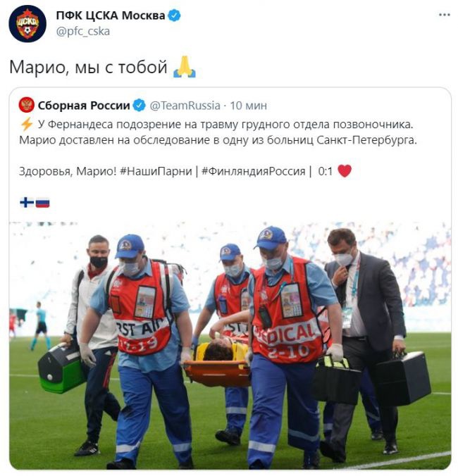This screenshot has height=476, width=458.
Task: Click the 10 мин timestamp
Action: [x=248, y=106]
